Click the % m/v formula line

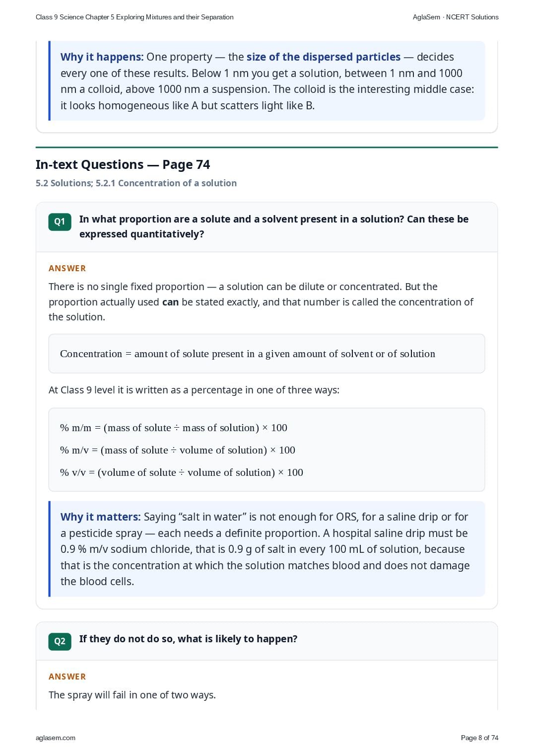tap(177, 450)
